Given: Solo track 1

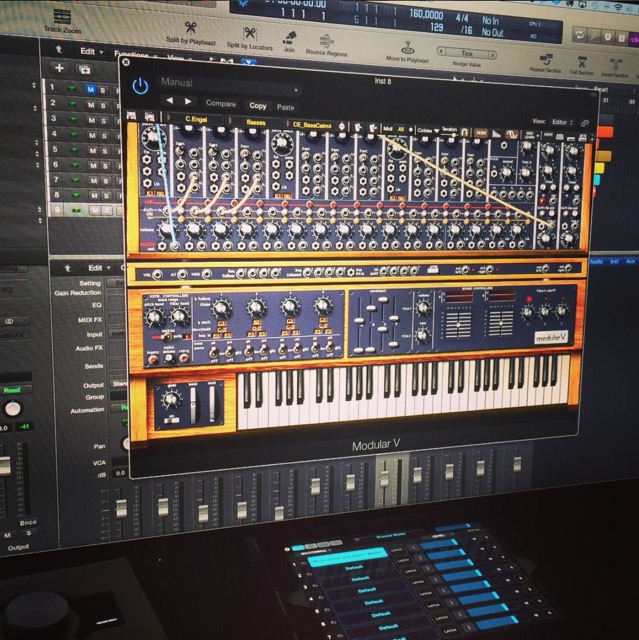Looking at the screenshot, I should tap(103, 90).
